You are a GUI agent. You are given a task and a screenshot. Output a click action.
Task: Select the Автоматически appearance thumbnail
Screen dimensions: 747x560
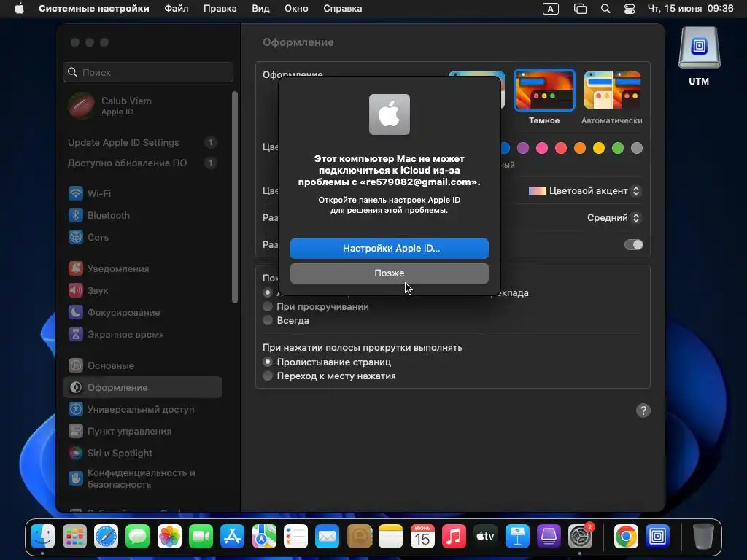tap(612, 90)
